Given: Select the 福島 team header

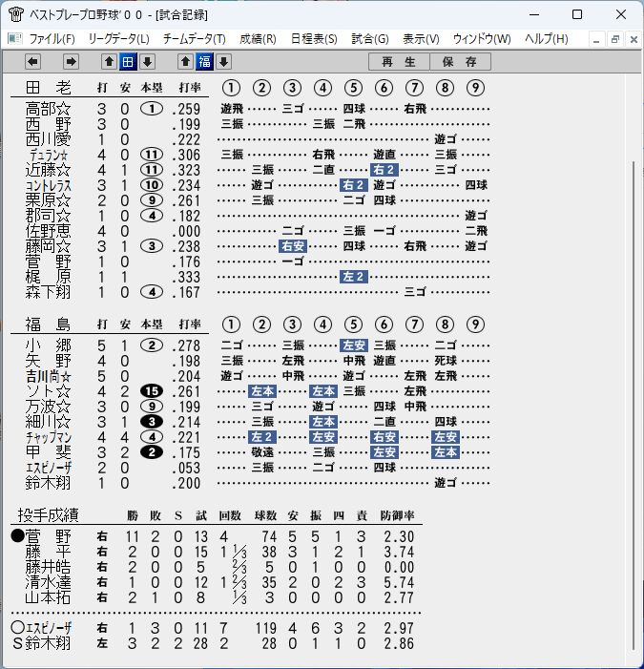Looking at the screenshot, I should [x=48, y=324].
